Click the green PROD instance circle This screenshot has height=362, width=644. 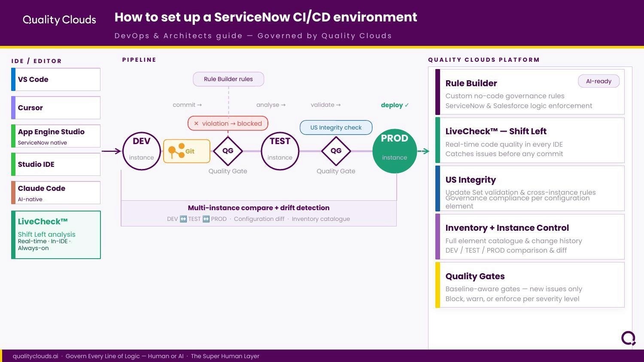point(395,151)
